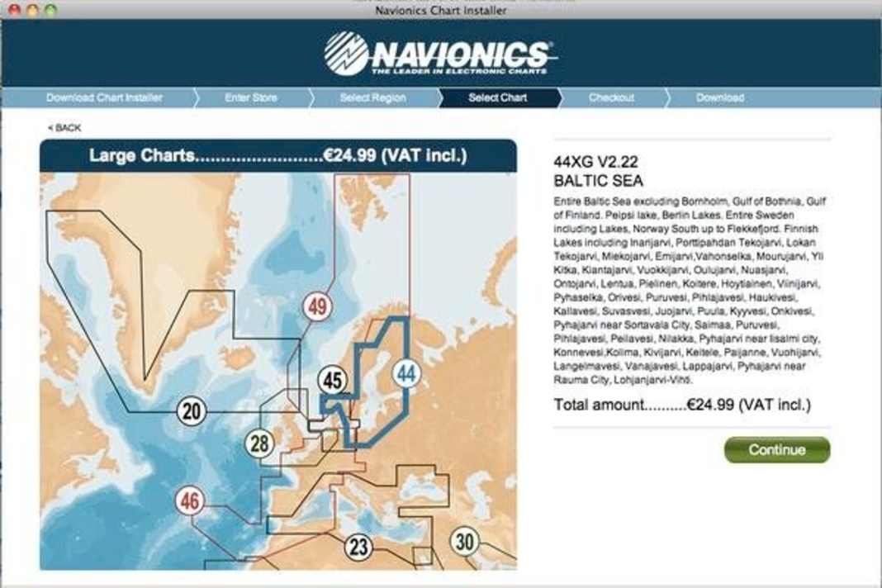Close the Navionics Chart Installer window
The width and height of the screenshot is (882, 588).
pos(15,10)
